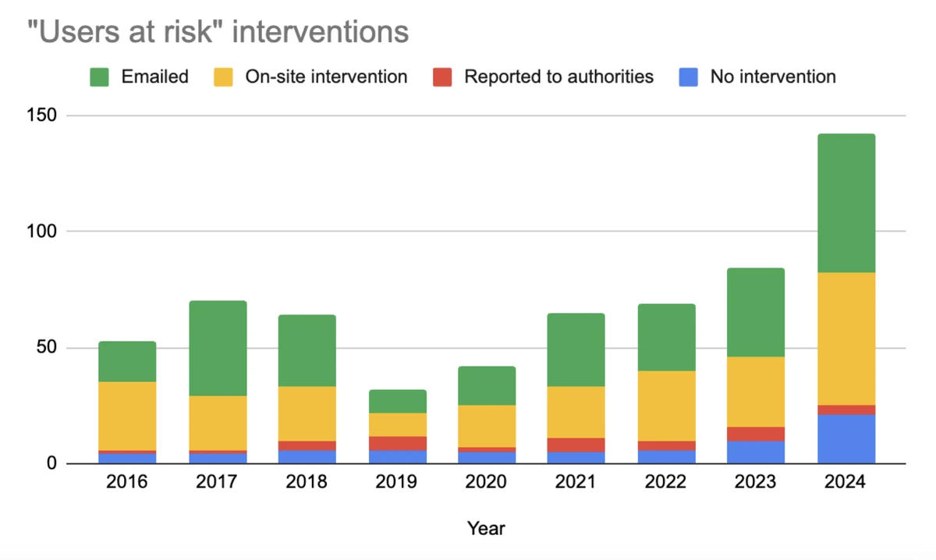The image size is (936, 560).
Task: Select the "Reported to authorities" legend text
Action: 558,76
